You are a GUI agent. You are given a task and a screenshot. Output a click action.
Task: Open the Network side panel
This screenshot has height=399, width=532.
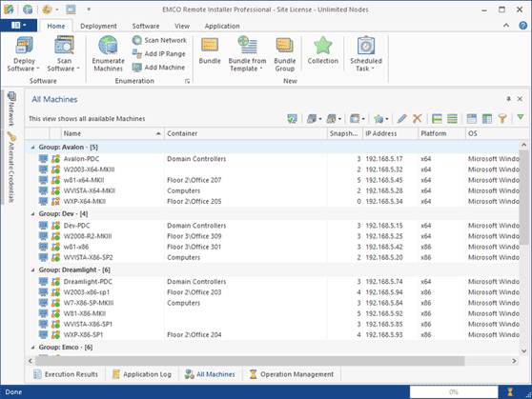coord(11,109)
